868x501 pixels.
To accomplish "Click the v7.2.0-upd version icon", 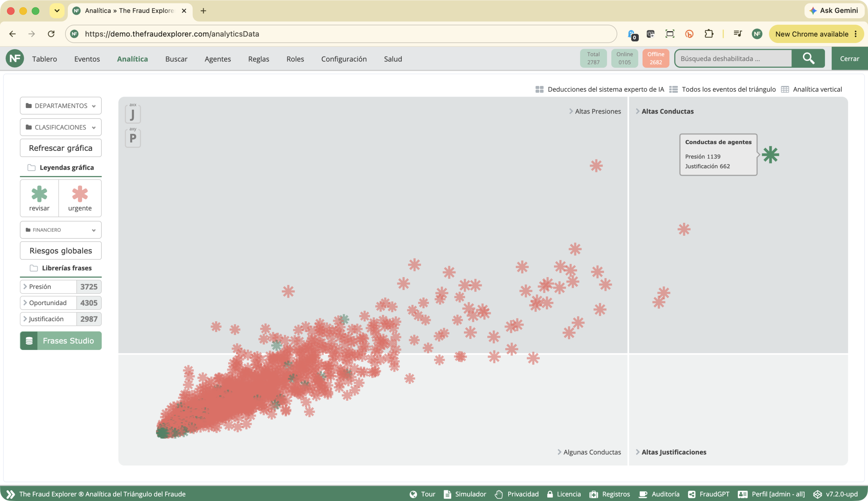I will 817,494.
